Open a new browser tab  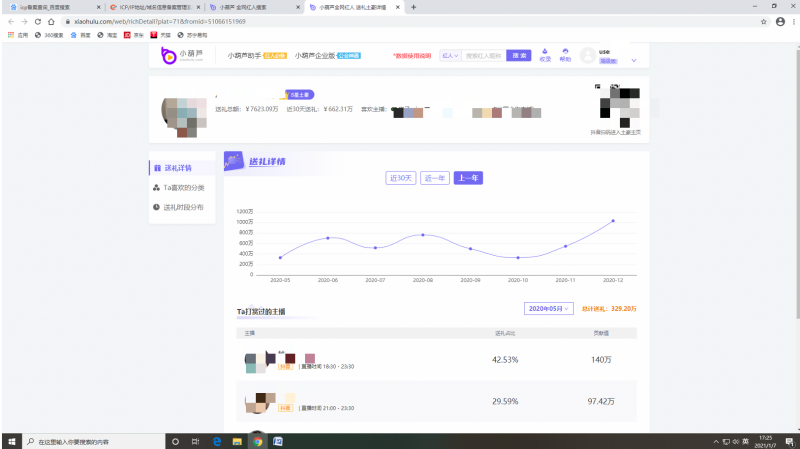coord(414,7)
